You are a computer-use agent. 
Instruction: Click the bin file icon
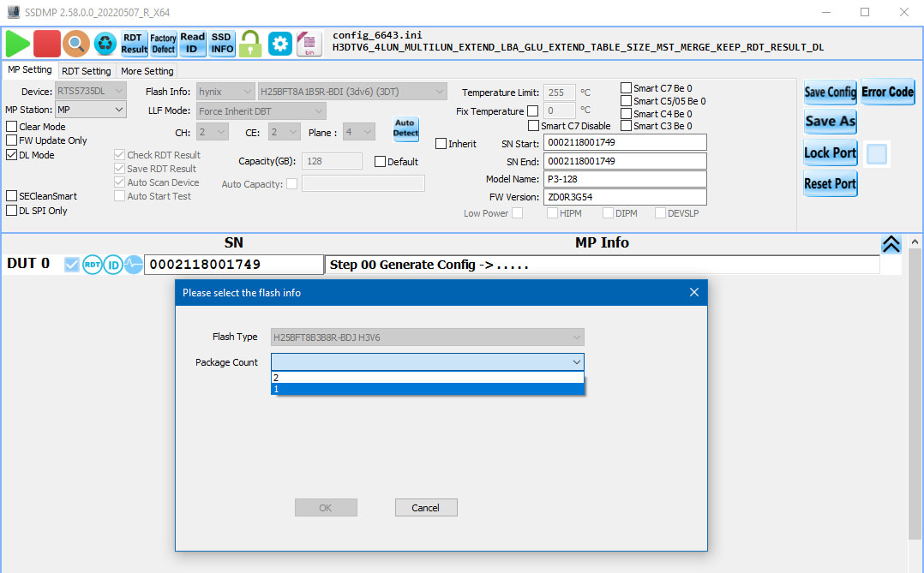[x=309, y=44]
